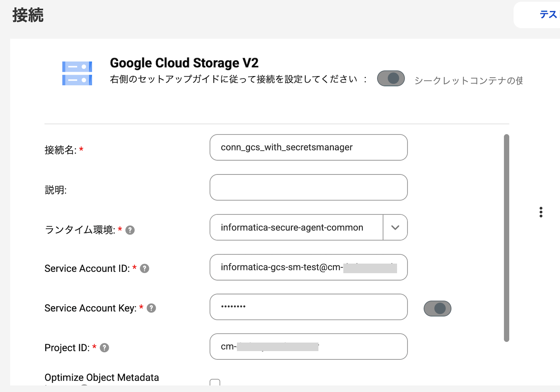Expand the runtime environment dropdown arrow

click(x=395, y=228)
